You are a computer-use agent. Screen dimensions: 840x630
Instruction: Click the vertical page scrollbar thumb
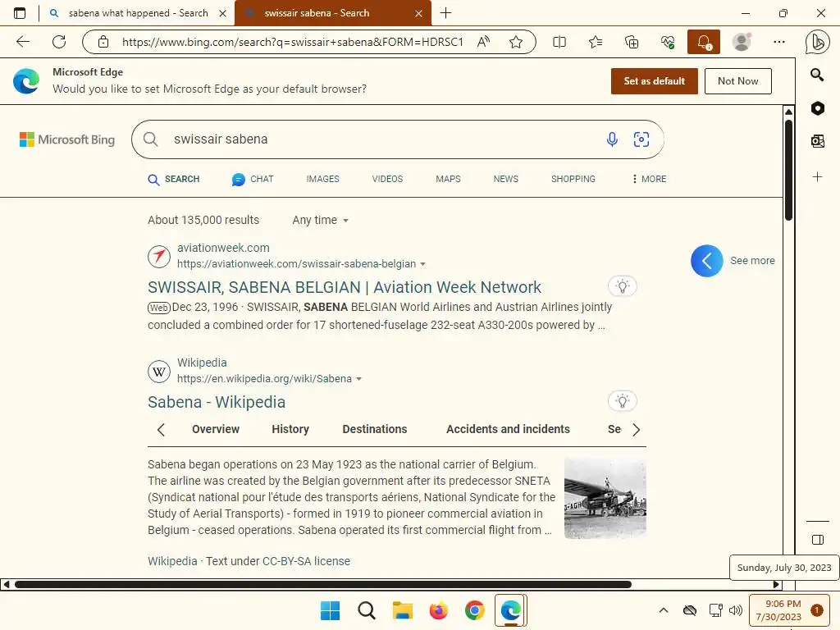click(x=788, y=170)
